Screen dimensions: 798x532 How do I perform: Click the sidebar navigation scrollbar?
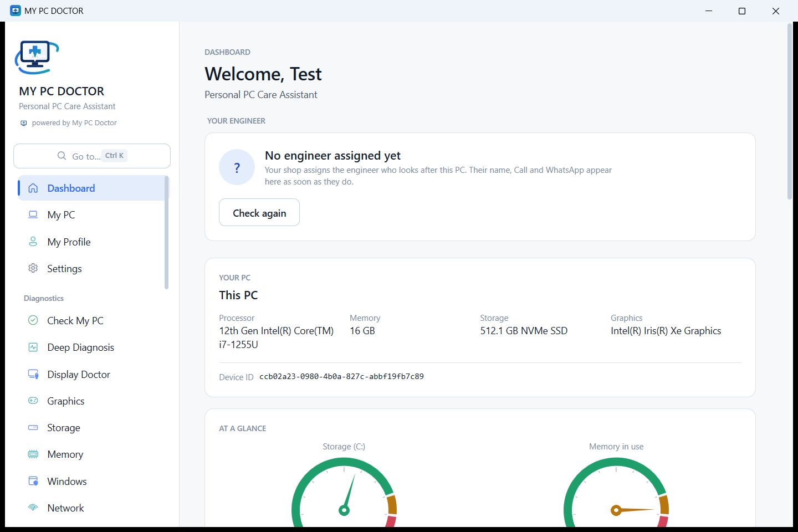166,232
